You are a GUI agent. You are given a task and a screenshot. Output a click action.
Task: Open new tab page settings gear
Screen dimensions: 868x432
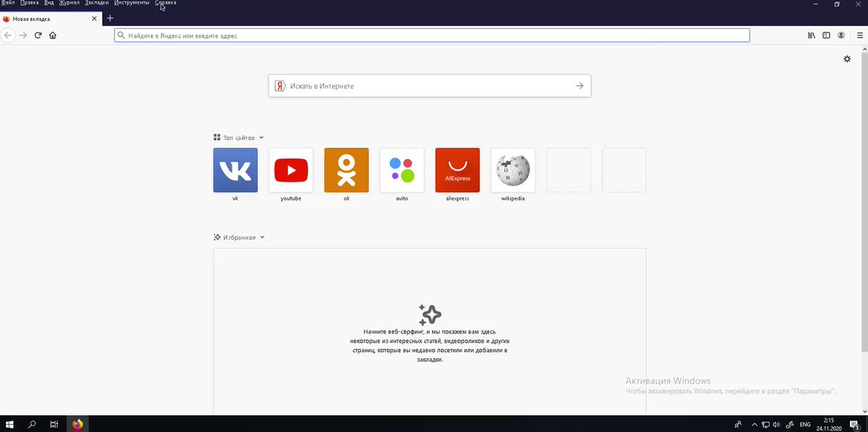click(847, 59)
